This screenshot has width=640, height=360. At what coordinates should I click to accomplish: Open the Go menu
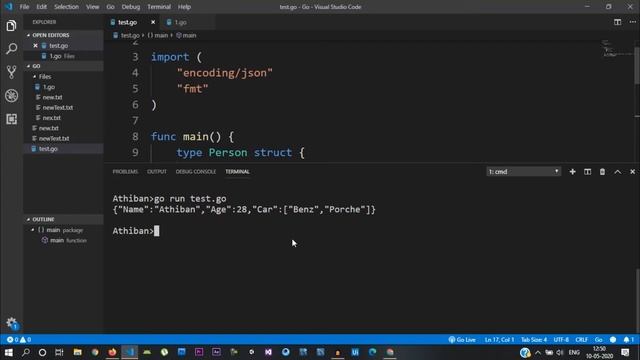(110, 7)
